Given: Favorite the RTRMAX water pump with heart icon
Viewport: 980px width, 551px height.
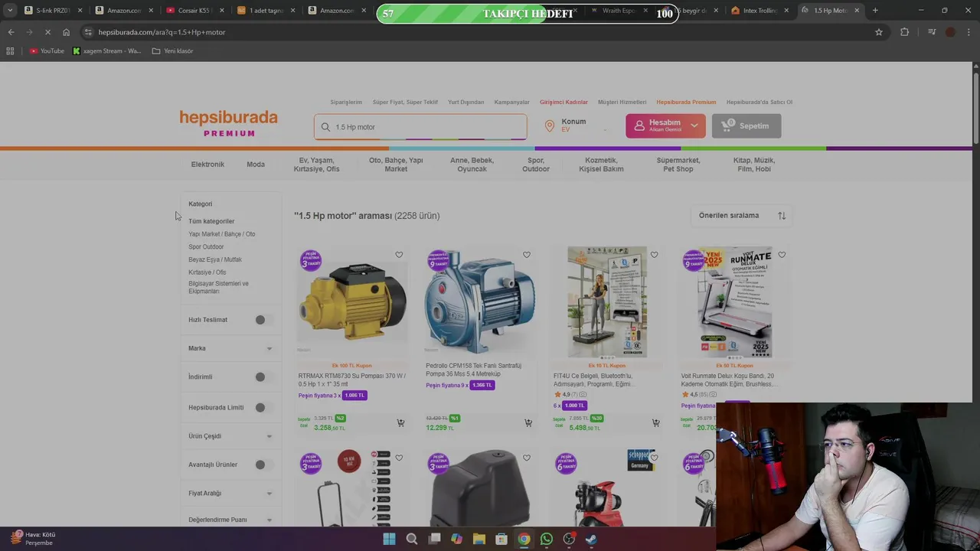Looking at the screenshot, I should click(x=399, y=255).
